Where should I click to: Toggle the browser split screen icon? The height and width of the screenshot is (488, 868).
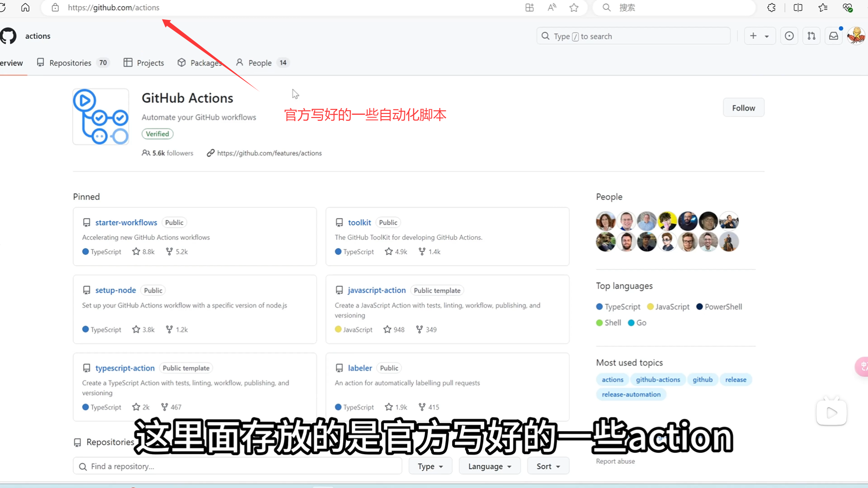tap(798, 7)
